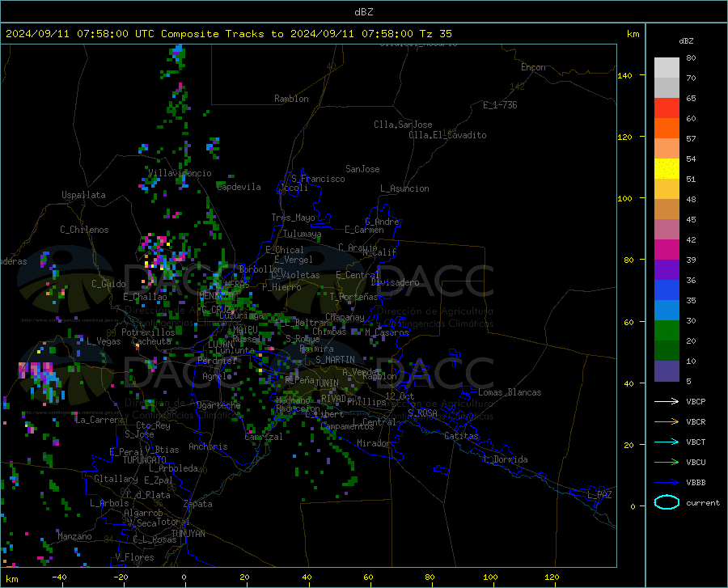This screenshot has width=728, height=588.
Task: Click the -40 km x-axis tick
Action: click(x=59, y=577)
